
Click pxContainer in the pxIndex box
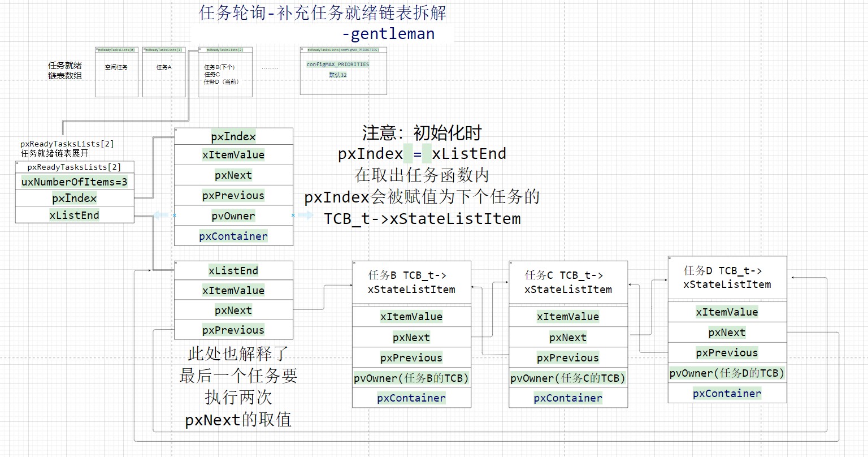point(233,236)
